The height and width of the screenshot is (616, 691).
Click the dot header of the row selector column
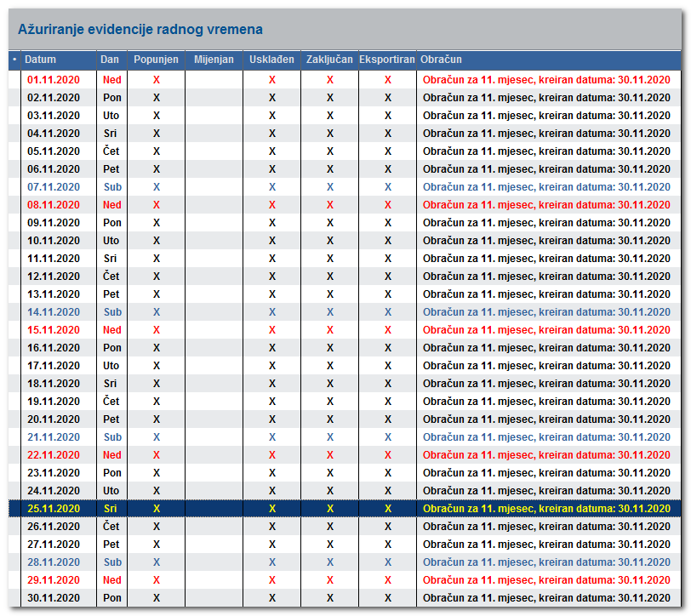pyautogui.click(x=14, y=60)
